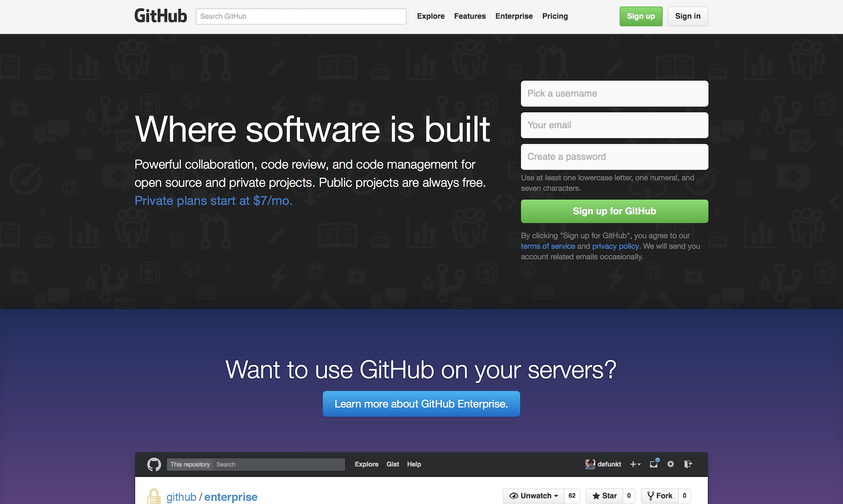Image resolution: width=843 pixels, height=504 pixels.
Task: Click the defunkt user avatar
Action: 590,464
